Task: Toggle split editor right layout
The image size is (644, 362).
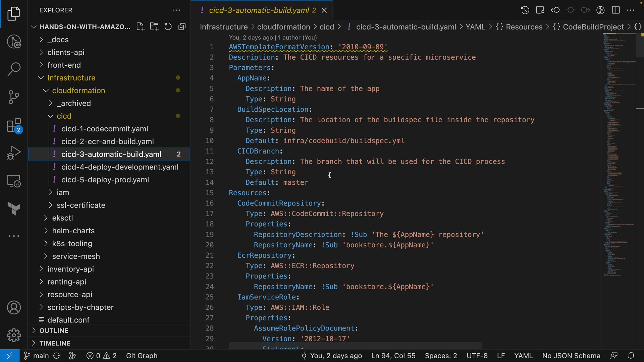Action: tap(616, 10)
